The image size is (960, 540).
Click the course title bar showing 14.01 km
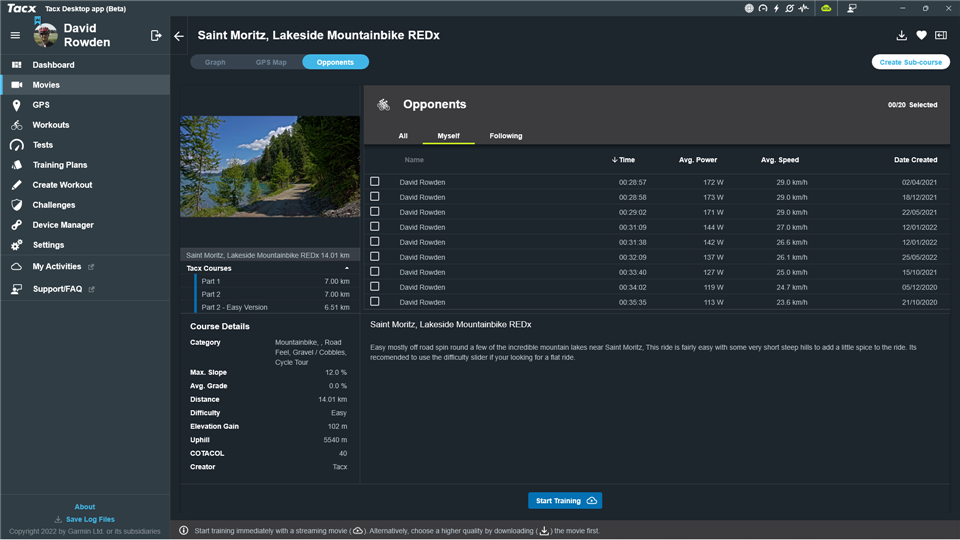click(x=270, y=255)
